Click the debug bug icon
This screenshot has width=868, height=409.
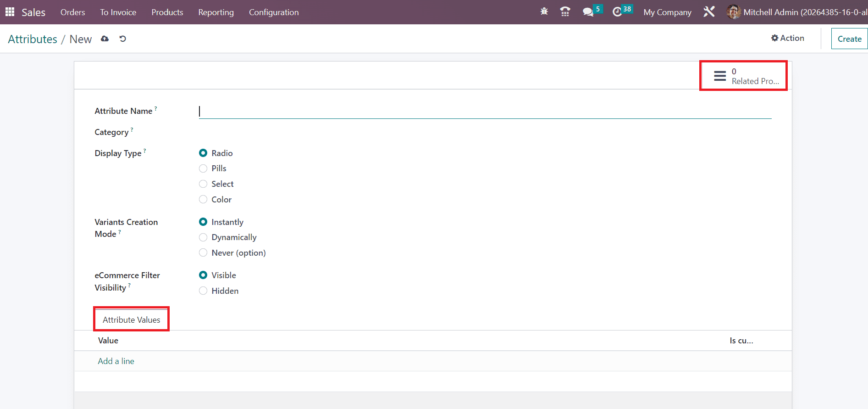coord(544,12)
